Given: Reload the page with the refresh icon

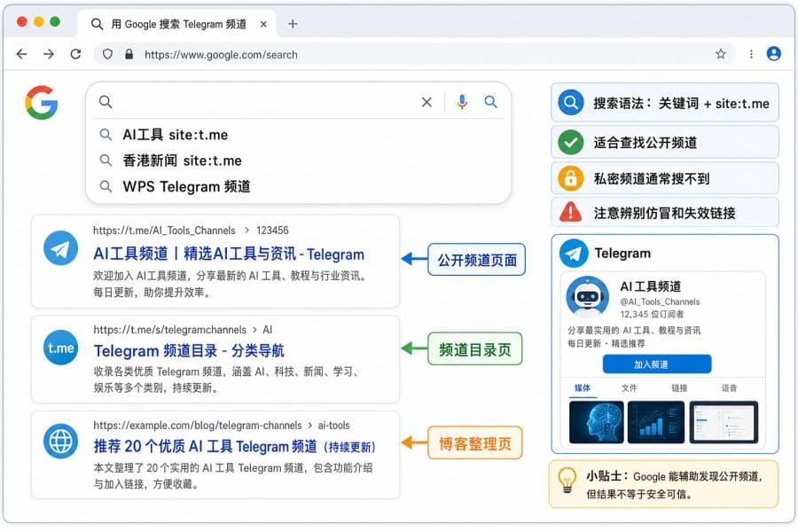Looking at the screenshot, I should (x=75, y=54).
